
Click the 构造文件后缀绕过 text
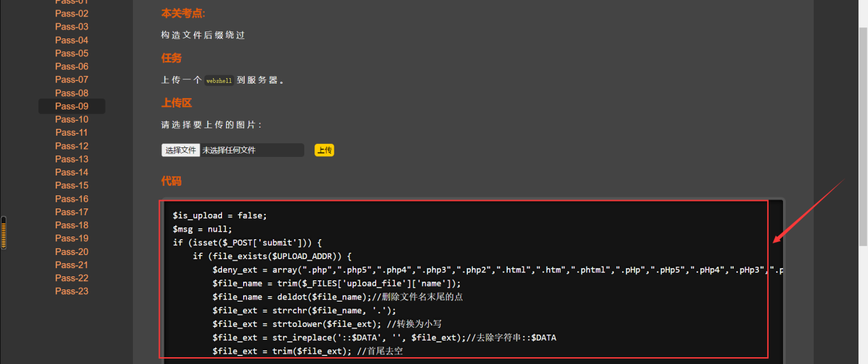[203, 35]
